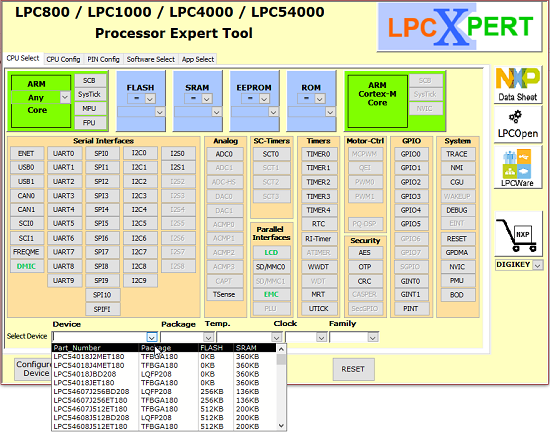Select LPC54018J2MET180 from device list
550x432 pixels.
(x=164, y=357)
